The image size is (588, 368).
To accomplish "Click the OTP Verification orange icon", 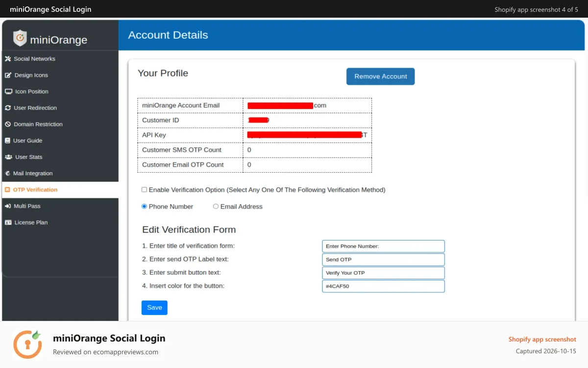I will [7, 190].
